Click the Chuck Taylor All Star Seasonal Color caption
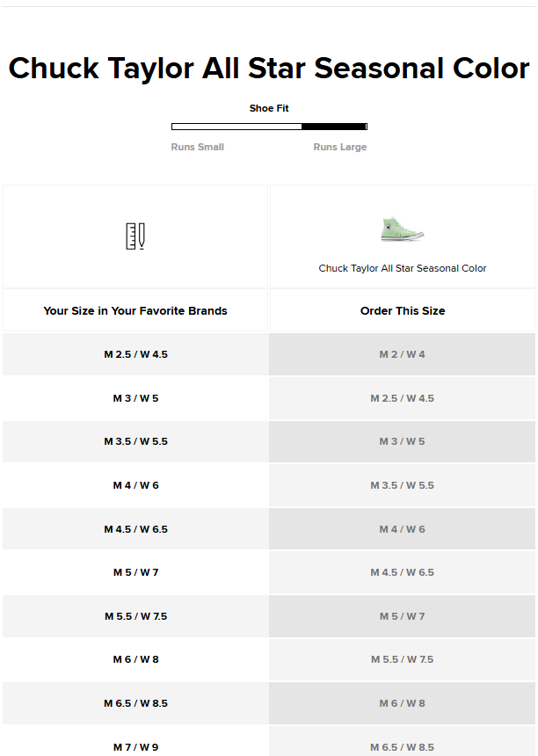Screen dimensions: 538x756 (403, 268)
